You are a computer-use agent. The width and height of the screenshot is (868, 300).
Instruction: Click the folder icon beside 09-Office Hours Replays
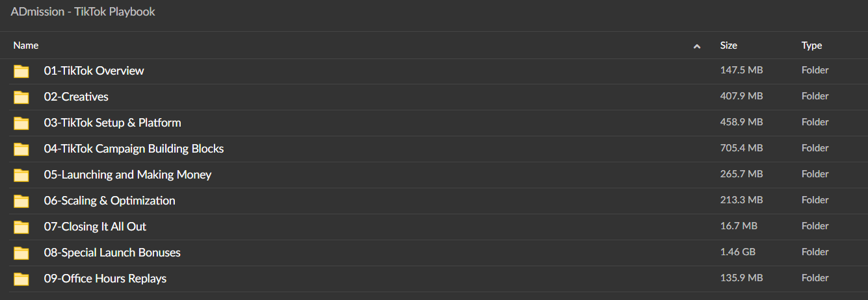[x=21, y=279]
